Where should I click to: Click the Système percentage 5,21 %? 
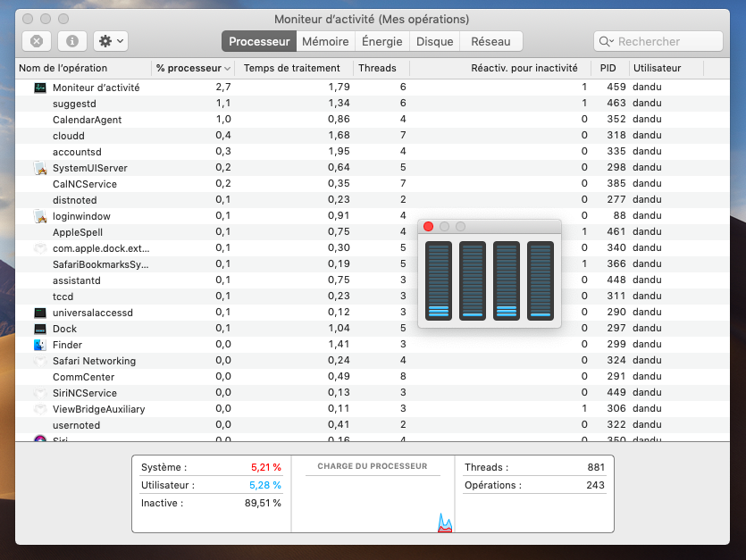tap(266, 467)
